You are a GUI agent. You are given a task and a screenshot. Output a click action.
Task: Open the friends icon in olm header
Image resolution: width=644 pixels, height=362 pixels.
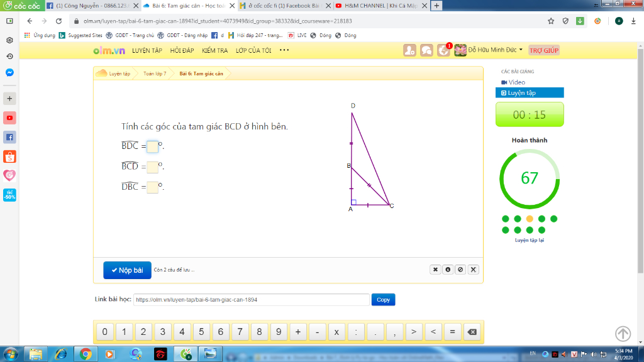(x=409, y=50)
